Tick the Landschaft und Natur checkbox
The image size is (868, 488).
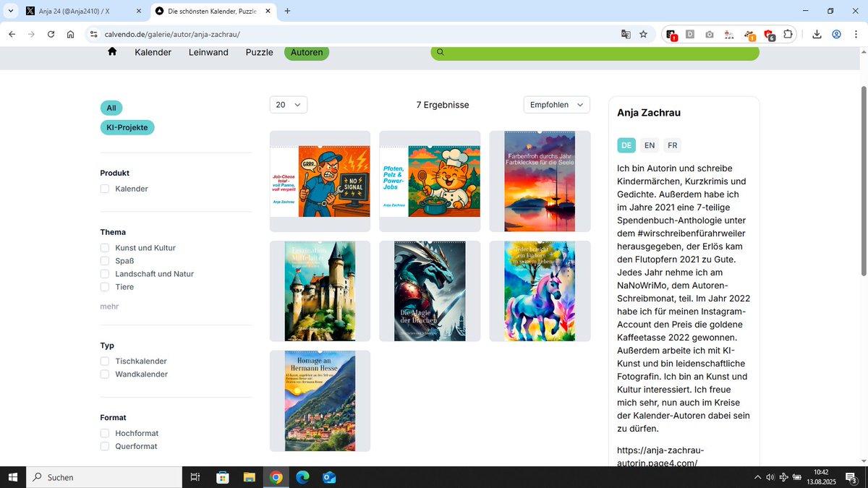[105, 274]
